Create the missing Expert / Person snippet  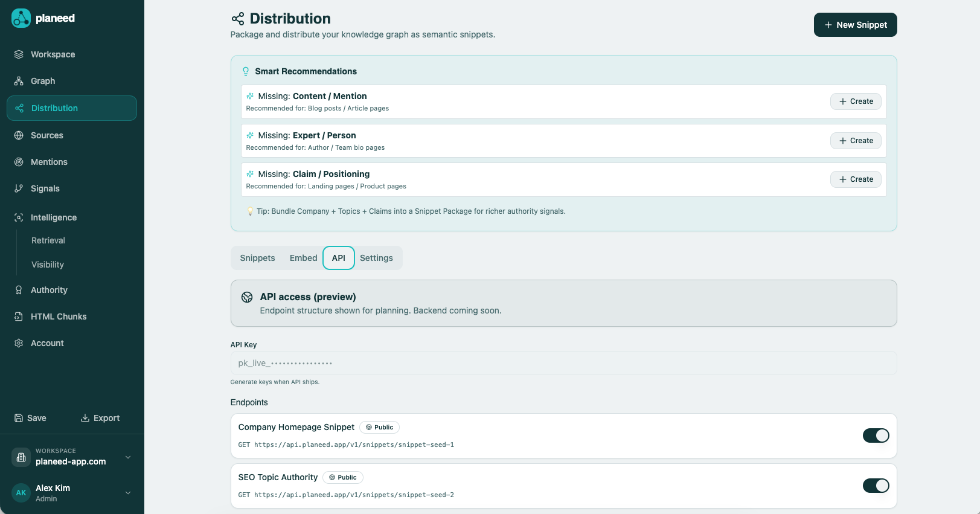pos(856,141)
